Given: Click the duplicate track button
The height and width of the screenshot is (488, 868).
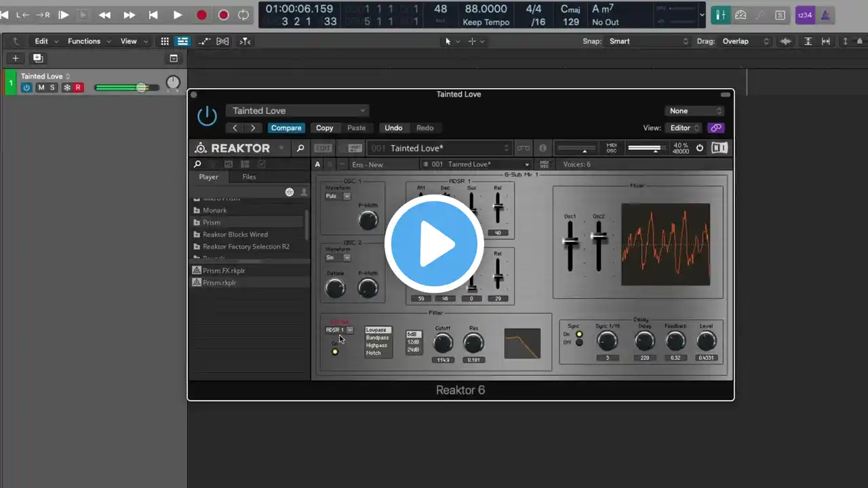Looking at the screenshot, I should tap(37, 58).
